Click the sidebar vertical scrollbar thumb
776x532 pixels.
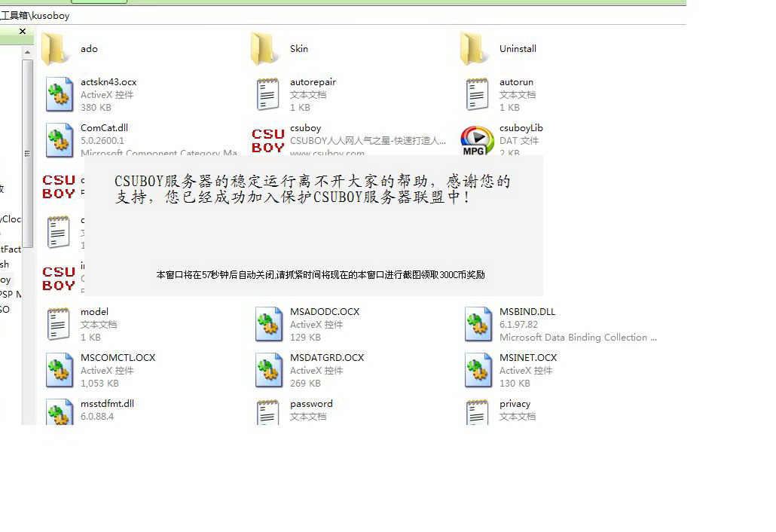(28, 154)
